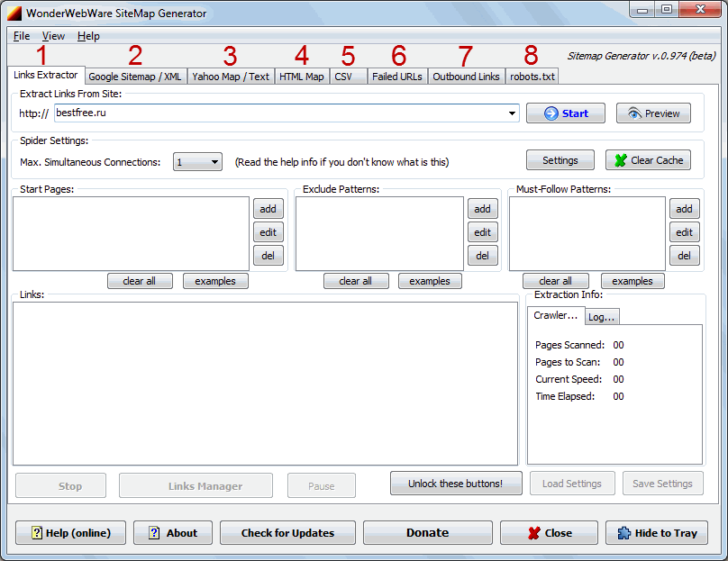728x561 pixels.
Task: Click the red X Close button
Action: tap(548, 532)
